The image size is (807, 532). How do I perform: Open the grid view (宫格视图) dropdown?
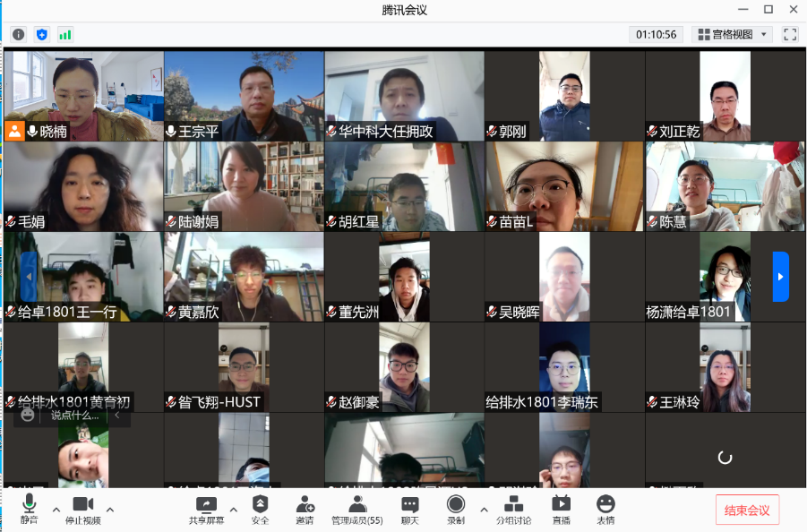click(x=733, y=34)
